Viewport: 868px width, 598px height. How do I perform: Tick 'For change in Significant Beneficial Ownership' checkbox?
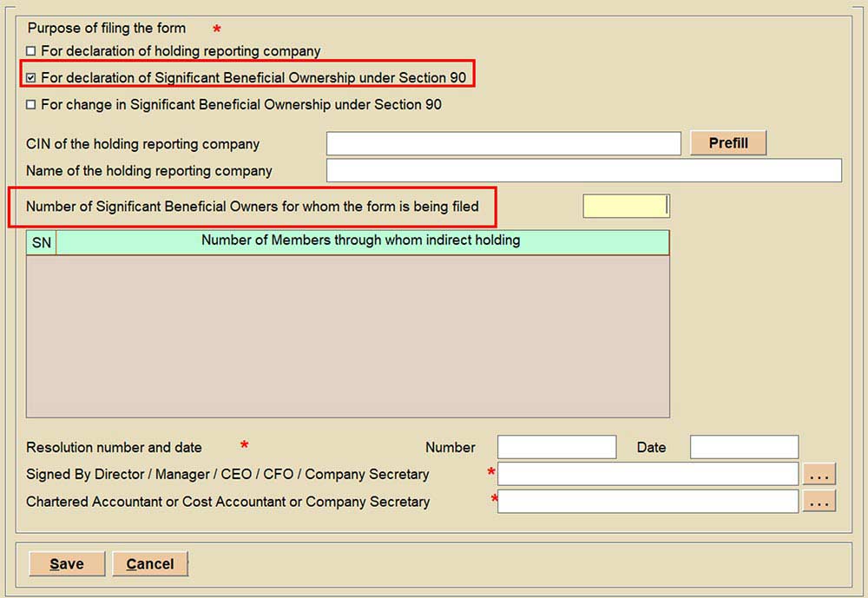(31, 105)
